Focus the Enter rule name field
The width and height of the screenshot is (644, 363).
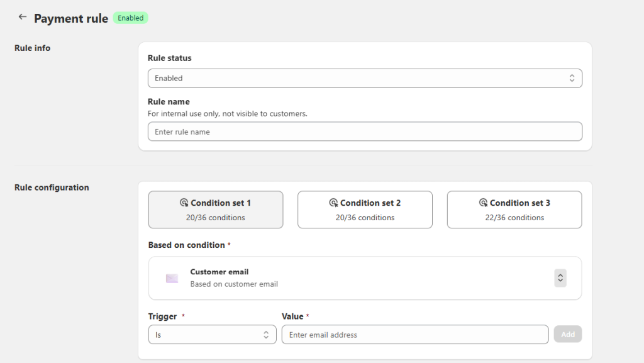pyautogui.click(x=365, y=131)
